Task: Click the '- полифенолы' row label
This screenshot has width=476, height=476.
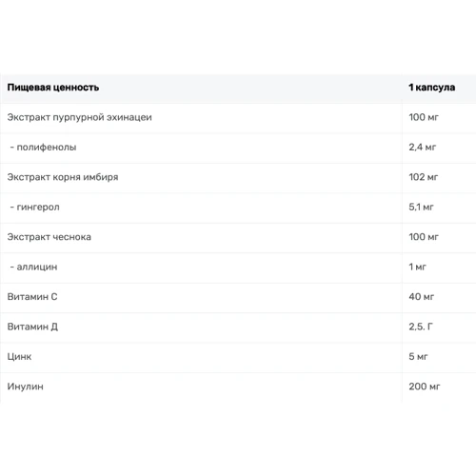Action: click(x=43, y=148)
